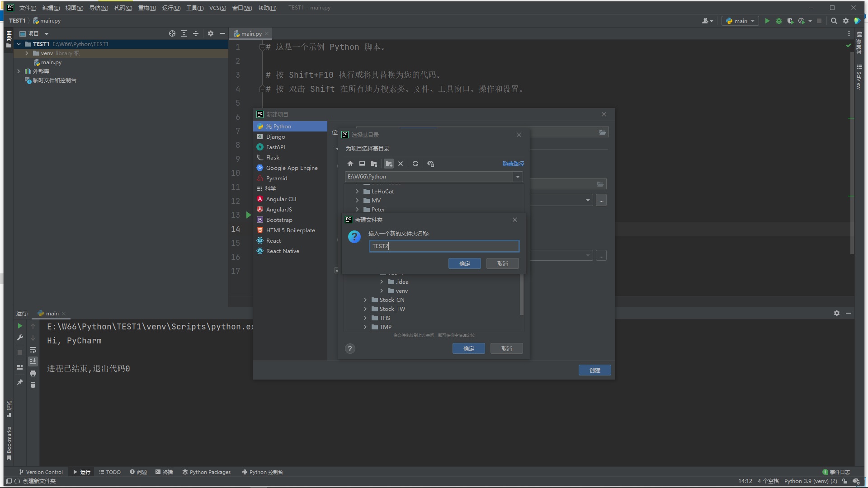Open Version Control tool window
Viewport: 868px width, 488px height.
[x=41, y=472]
